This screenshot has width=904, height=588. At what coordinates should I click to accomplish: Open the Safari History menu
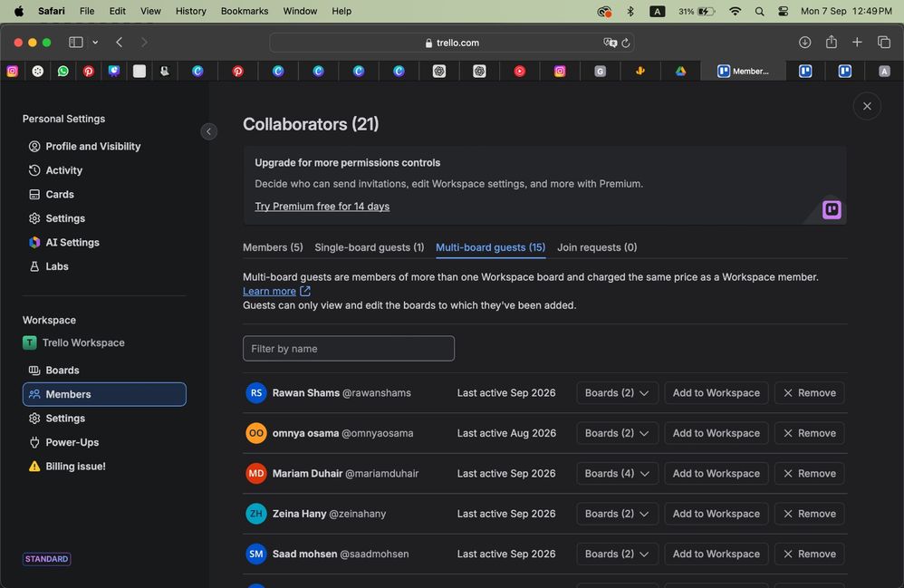191,11
